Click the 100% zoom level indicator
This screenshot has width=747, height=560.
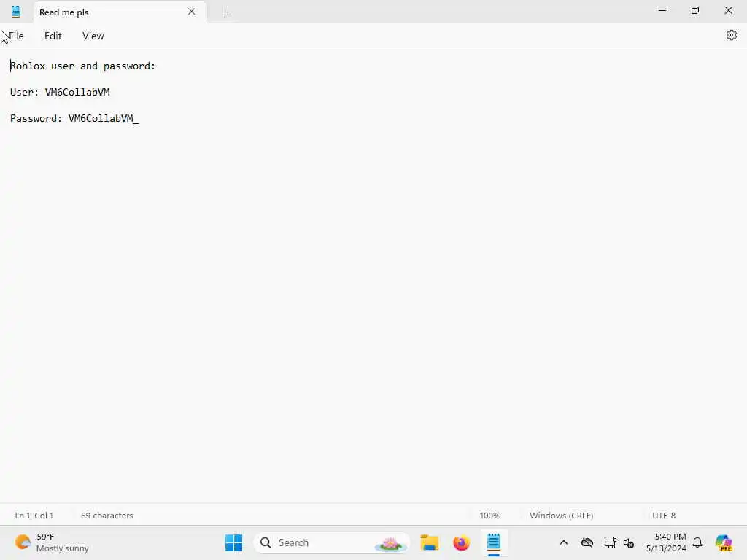point(489,516)
